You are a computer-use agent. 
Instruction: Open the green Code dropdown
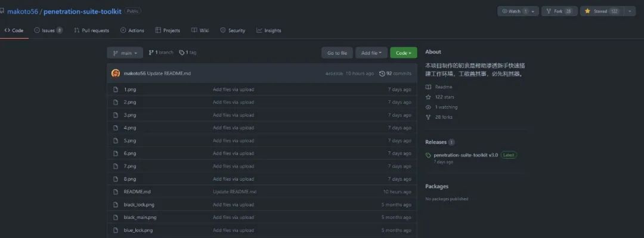(403, 53)
